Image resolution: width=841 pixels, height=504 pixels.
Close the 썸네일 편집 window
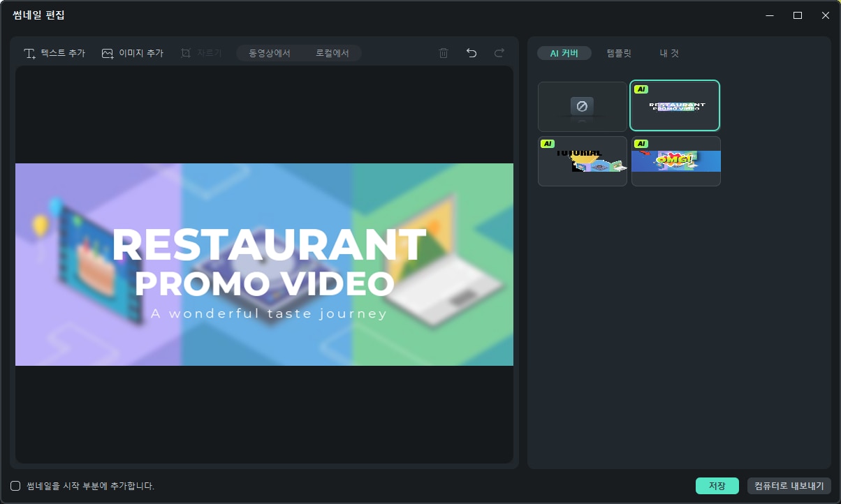tap(826, 15)
